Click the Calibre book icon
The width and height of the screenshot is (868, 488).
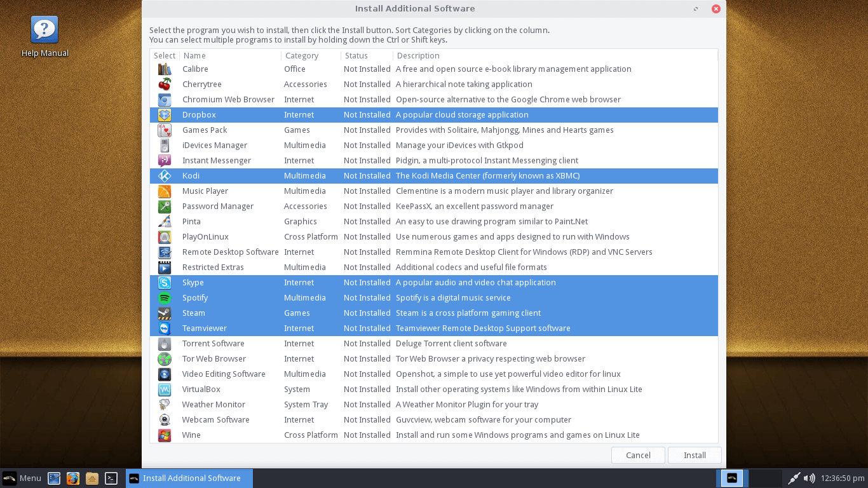pyautogui.click(x=165, y=69)
